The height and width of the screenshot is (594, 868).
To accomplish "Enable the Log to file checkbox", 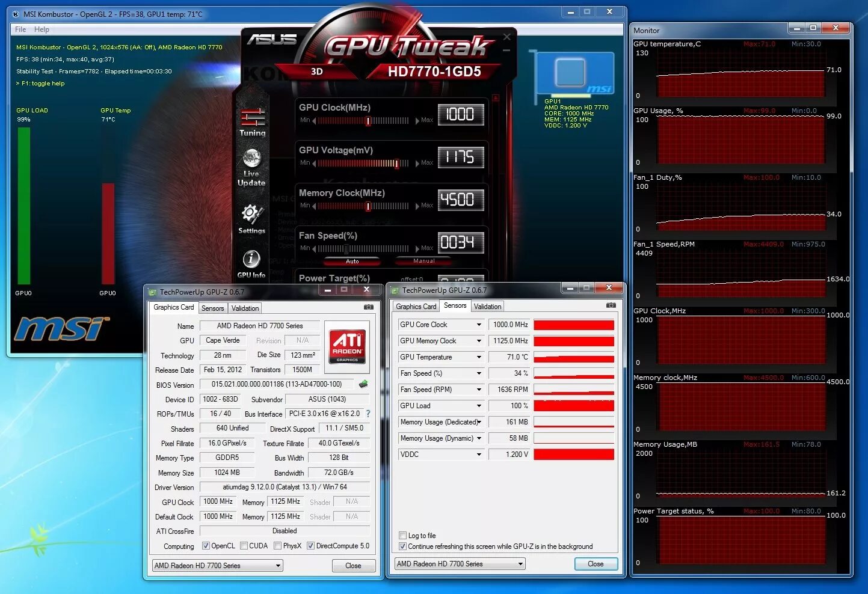I will [x=403, y=535].
